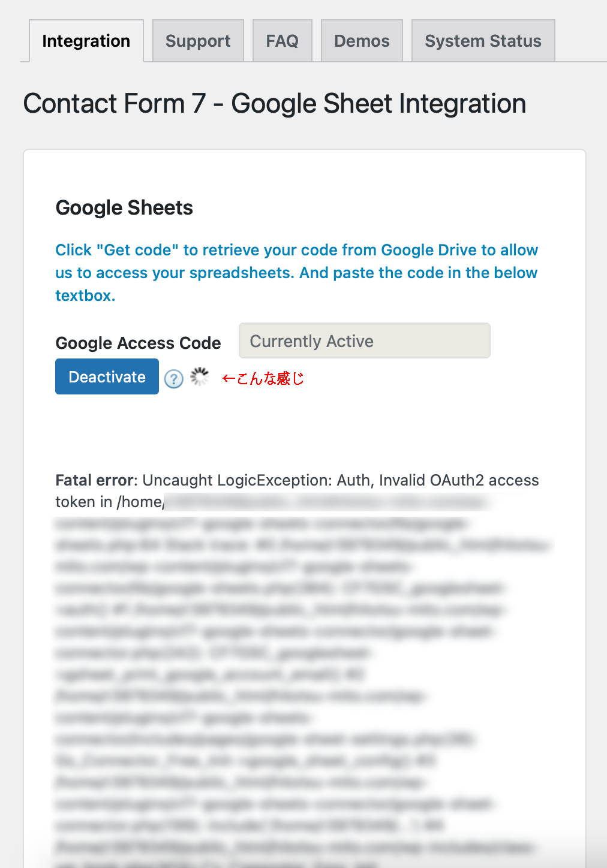The height and width of the screenshot is (868, 607).
Task: Switch to the Integration tab
Action: (86, 41)
